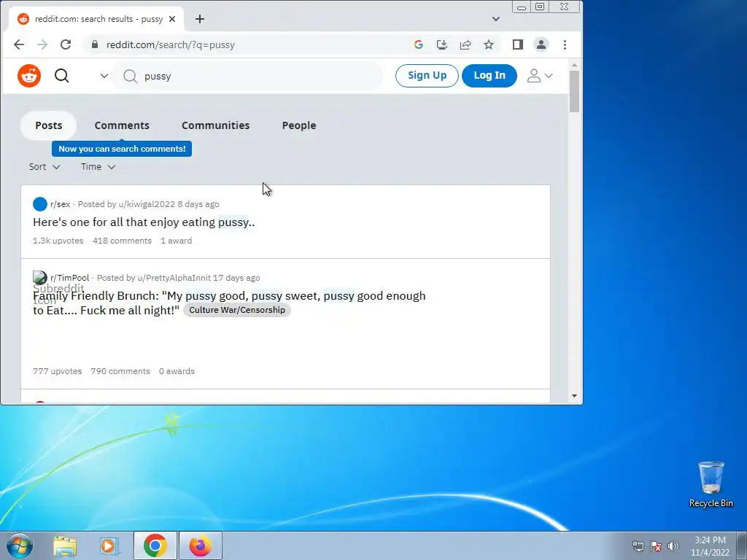Open the magnifier search icon beside Reddit logo
The image size is (747, 560).
pyautogui.click(x=62, y=76)
